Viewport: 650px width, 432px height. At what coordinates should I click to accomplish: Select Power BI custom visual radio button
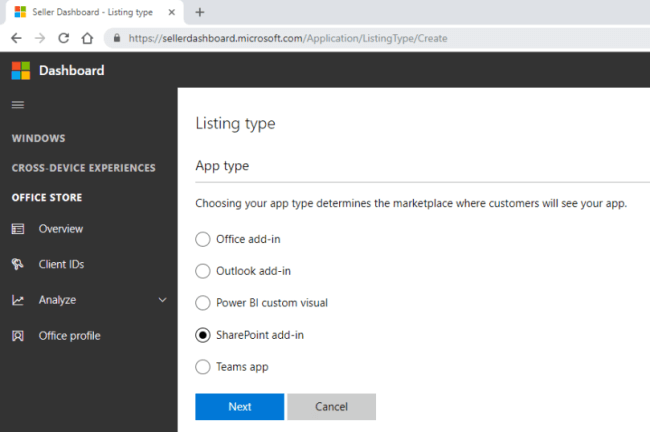click(x=203, y=303)
